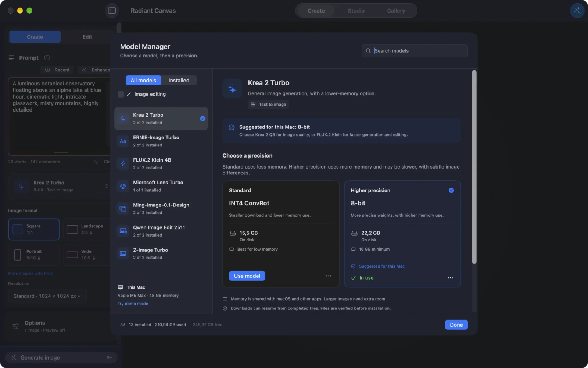Click the Prompt info icon
The image size is (588, 368).
(x=47, y=58)
